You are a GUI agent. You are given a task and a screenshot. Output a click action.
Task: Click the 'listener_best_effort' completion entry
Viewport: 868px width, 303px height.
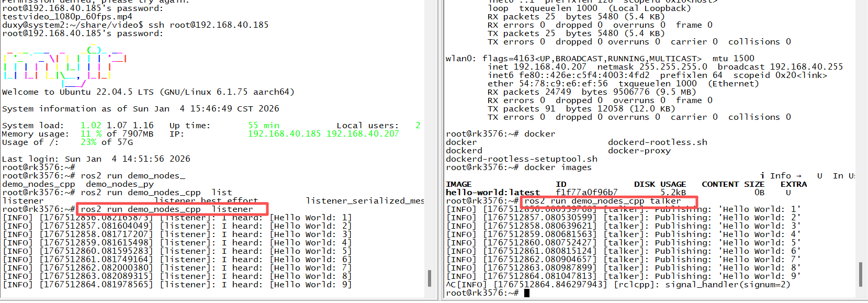pyautogui.click(x=206, y=201)
